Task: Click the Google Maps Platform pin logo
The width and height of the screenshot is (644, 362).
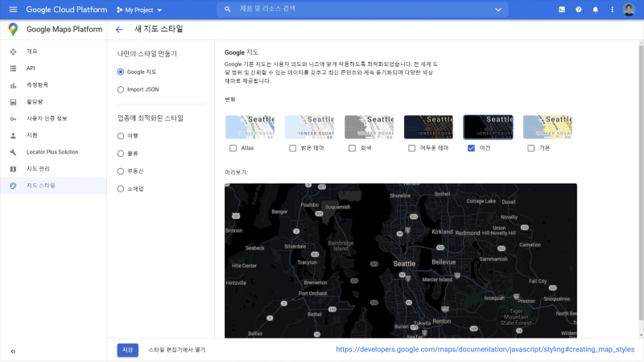Action: tap(13, 29)
